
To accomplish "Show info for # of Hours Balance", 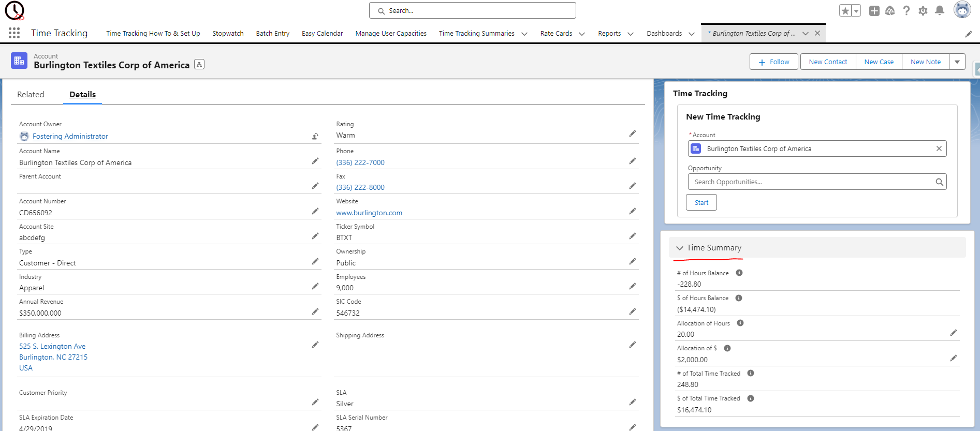I will (x=739, y=273).
